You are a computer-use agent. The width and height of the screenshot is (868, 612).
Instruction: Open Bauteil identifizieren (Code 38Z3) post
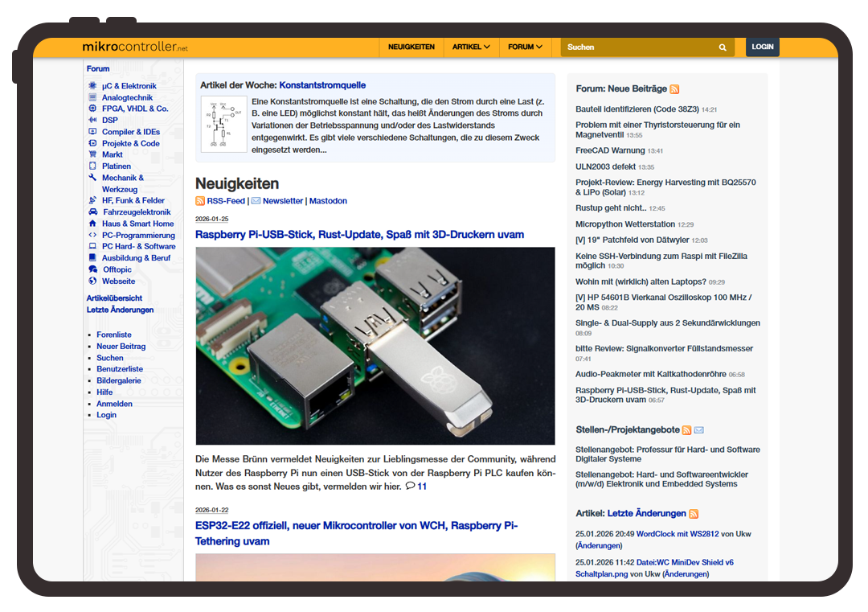click(637, 109)
